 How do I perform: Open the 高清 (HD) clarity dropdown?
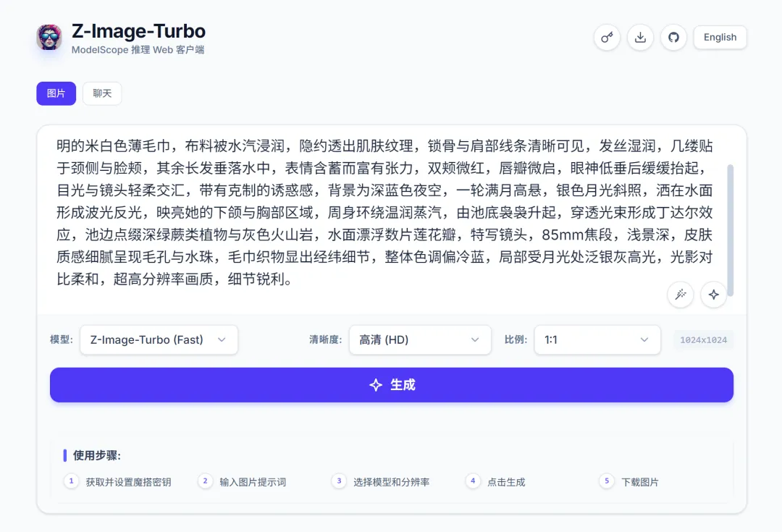tap(420, 339)
